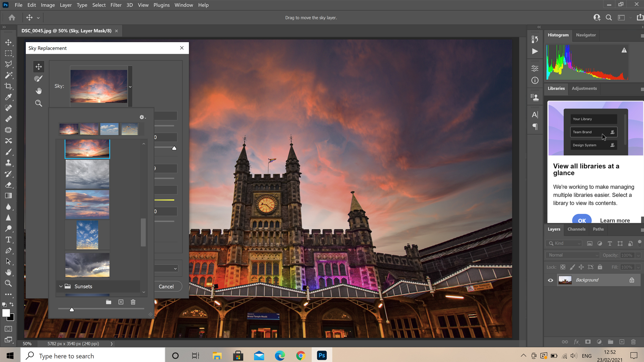Expand the sky selection dropdown arrow
This screenshot has height=362, width=644.
pyautogui.click(x=130, y=86)
